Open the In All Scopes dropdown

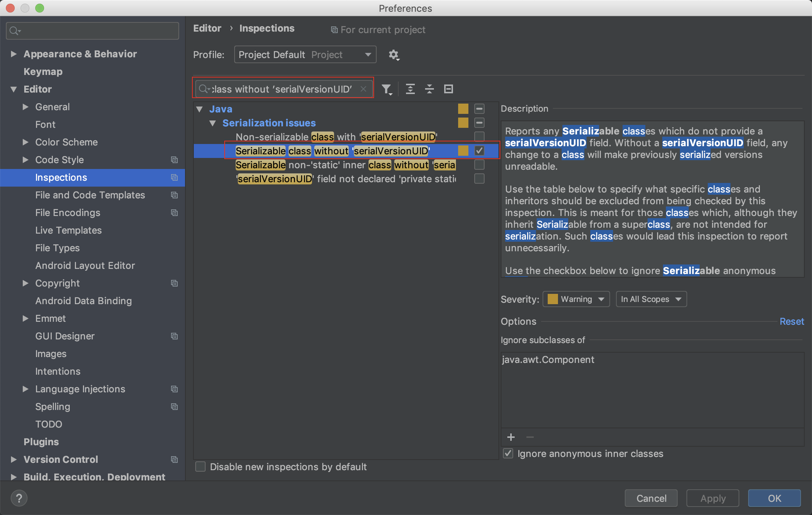pyautogui.click(x=651, y=299)
